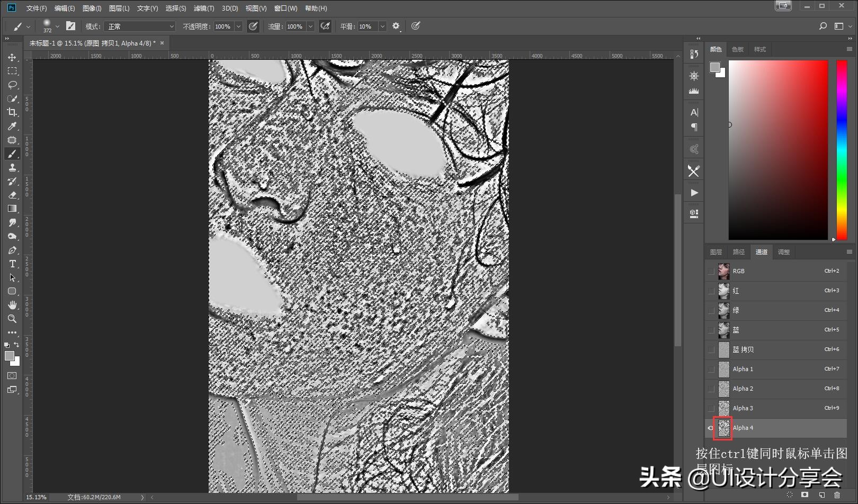Switch to the 路径 tab
858x504 pixels.
(738, 252)
